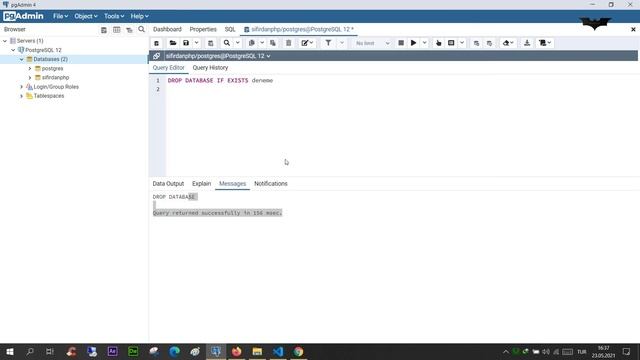Screen dimensions: 640x360
Task: Click the Open File folder toolbar icon
Action: (x=173, y=43)
